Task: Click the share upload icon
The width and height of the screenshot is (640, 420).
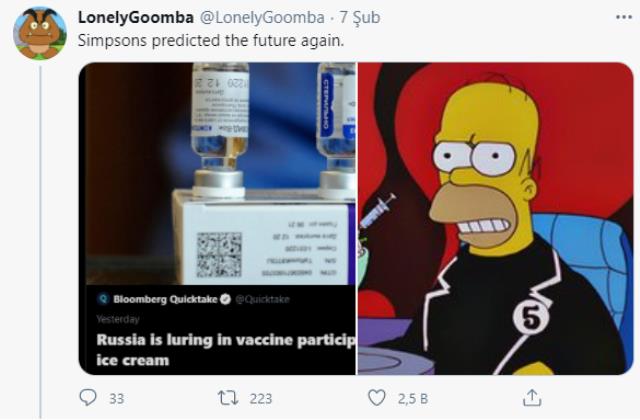Action: point(532,398)
